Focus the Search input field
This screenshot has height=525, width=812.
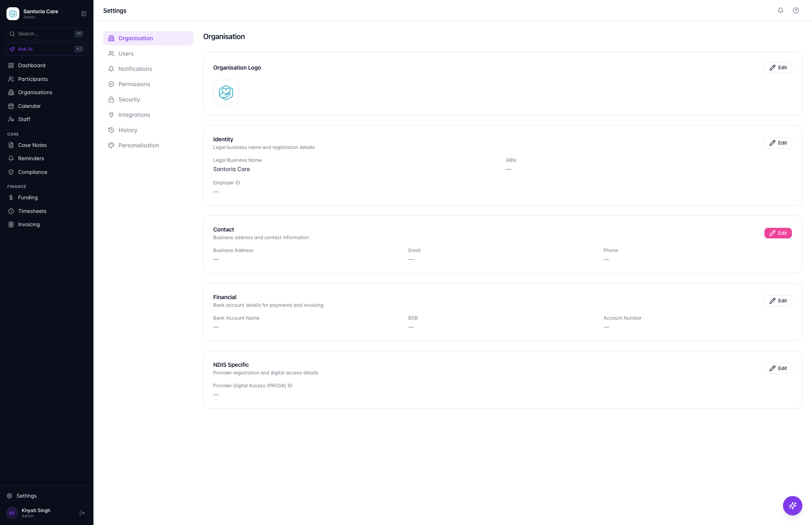point(46,34)
